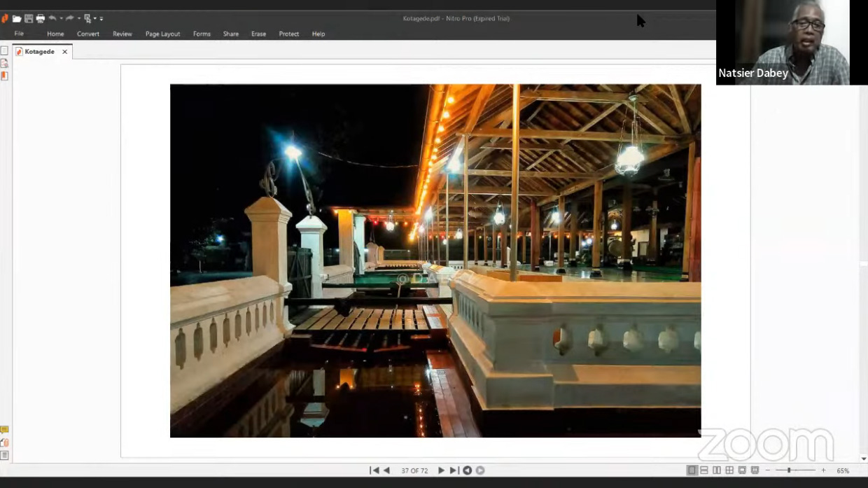Open the Page Layout ribbon tab
Viewport: 868px width, 488px height.
pos(162,34)
